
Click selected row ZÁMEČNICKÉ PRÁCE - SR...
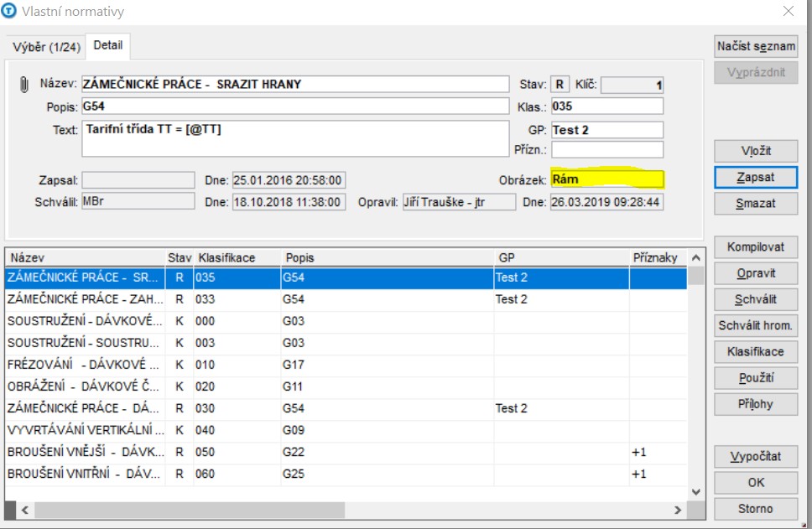click(346, 277)
